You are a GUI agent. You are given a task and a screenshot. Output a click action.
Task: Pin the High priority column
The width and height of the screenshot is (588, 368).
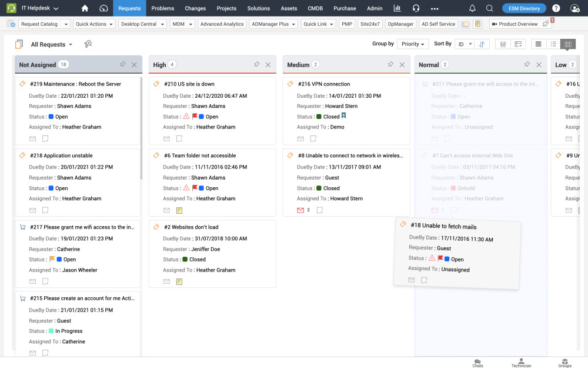[257, 64]
